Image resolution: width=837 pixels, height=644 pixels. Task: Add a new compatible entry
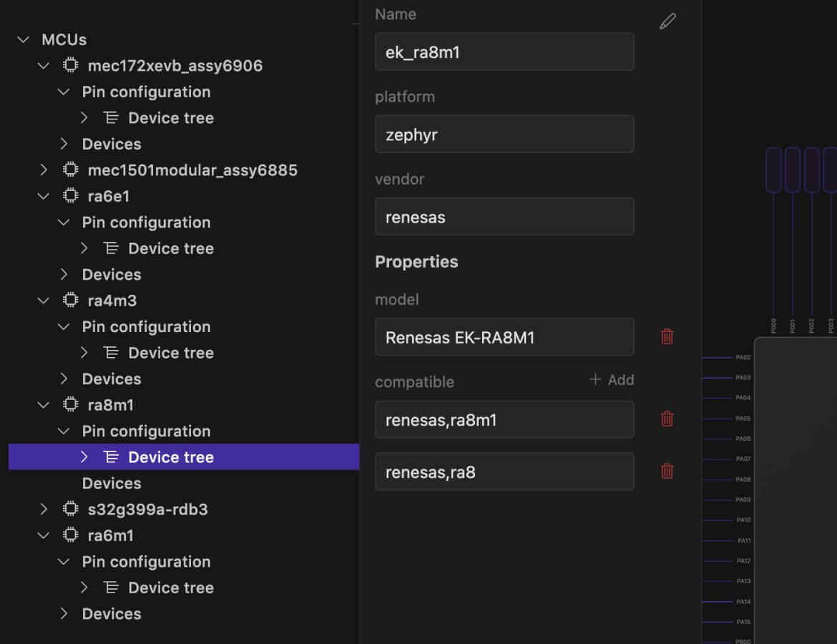pyautogui.click(x=611, y=380)
